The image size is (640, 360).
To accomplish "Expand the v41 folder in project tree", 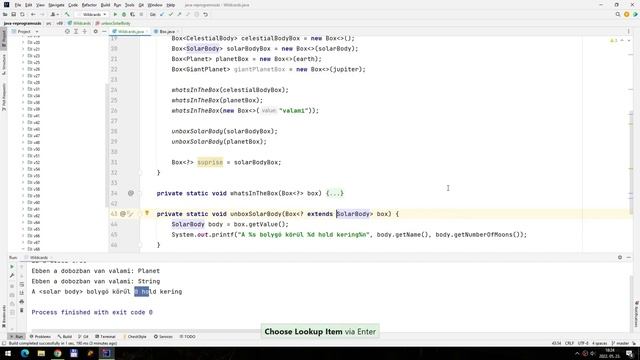I will 23,116.
